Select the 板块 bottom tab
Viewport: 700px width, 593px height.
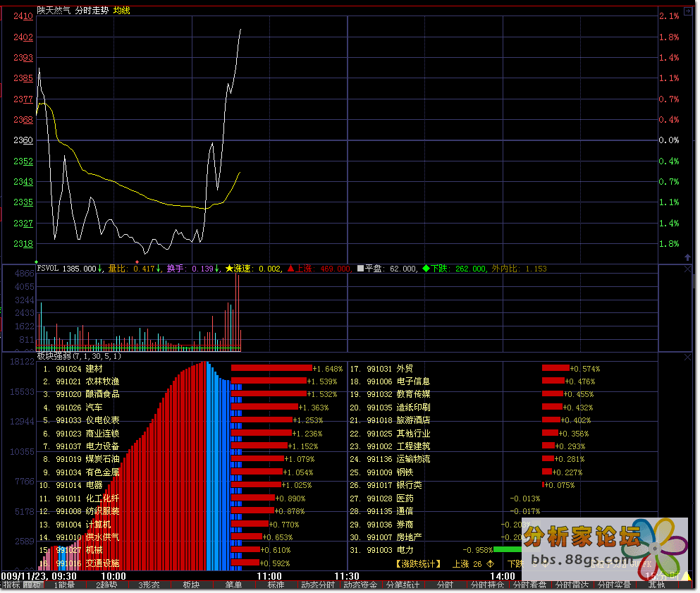click(x=192, y=585)
